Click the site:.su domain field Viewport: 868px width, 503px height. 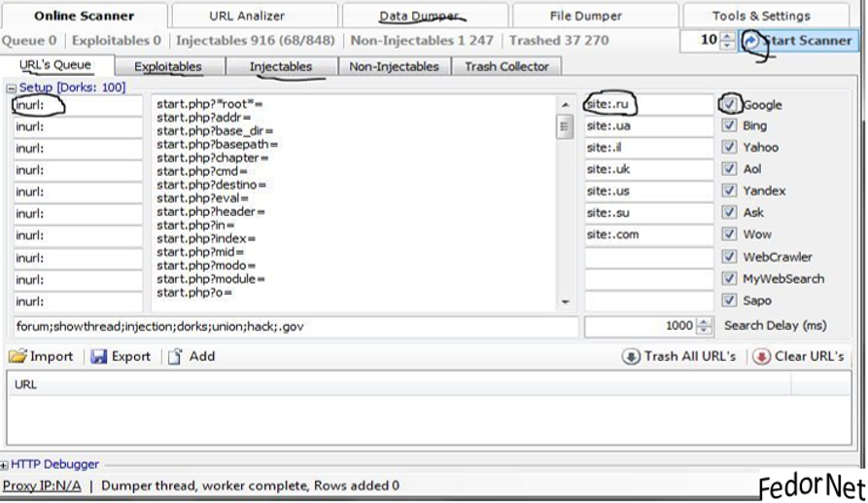tap(648, 213)
